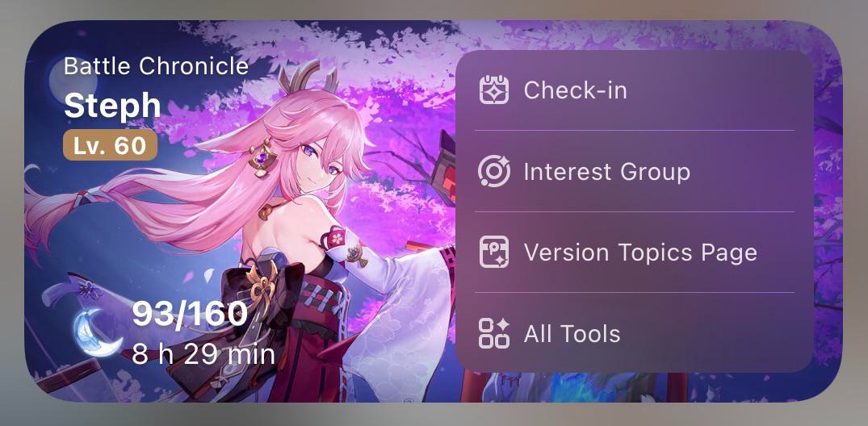Tap the Version Topics Page icon
Screen dimensions: 868x426
pyautogui.click(x=494, y=252)
